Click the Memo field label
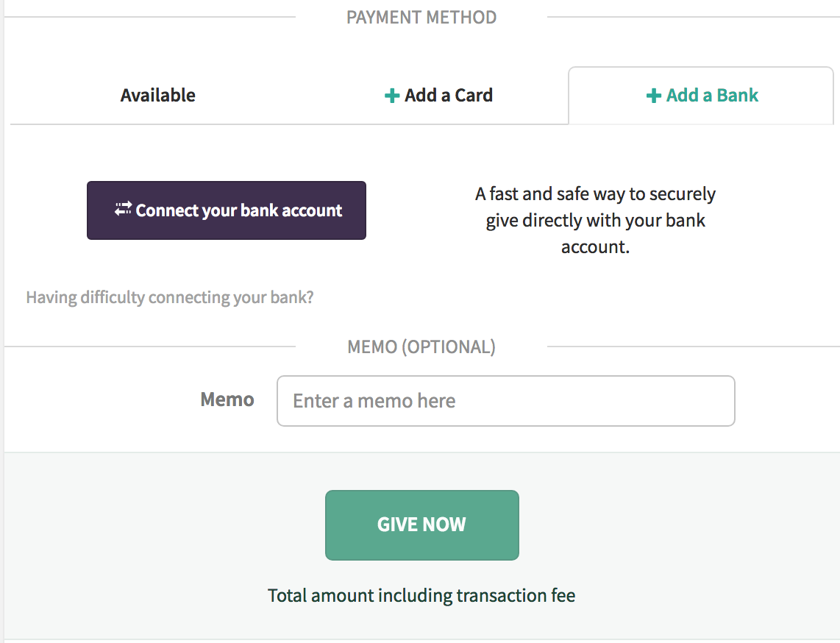 [227, 399]
